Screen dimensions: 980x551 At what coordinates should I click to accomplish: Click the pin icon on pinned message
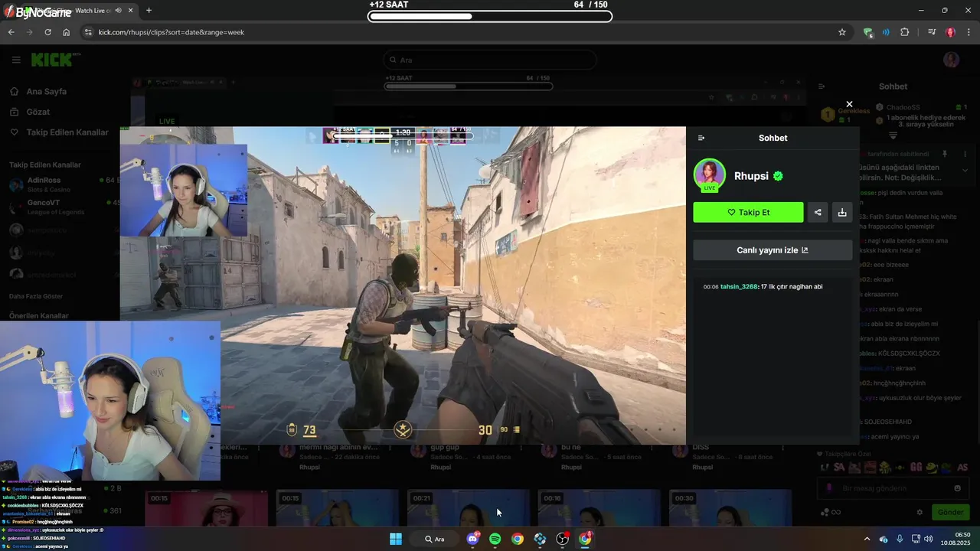pos(945,154)
